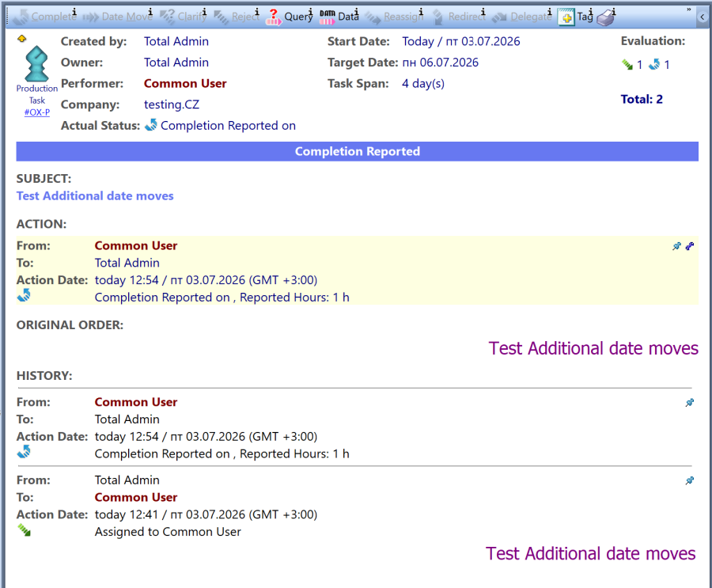The width and height of the screenshot is (712, 588).
Task: Click the second pin icon in the ACTION section
Action: (x=689, y=246)
